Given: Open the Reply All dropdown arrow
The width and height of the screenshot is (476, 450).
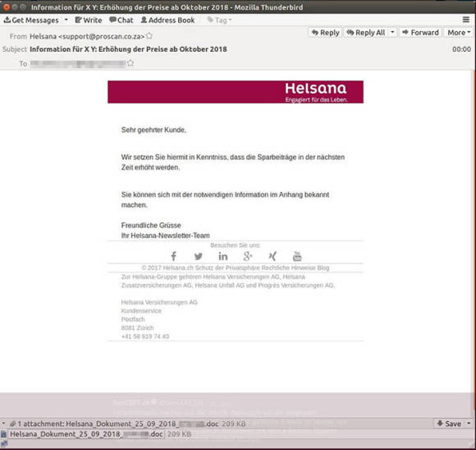Looking at the screenshot, I should 392,32.
